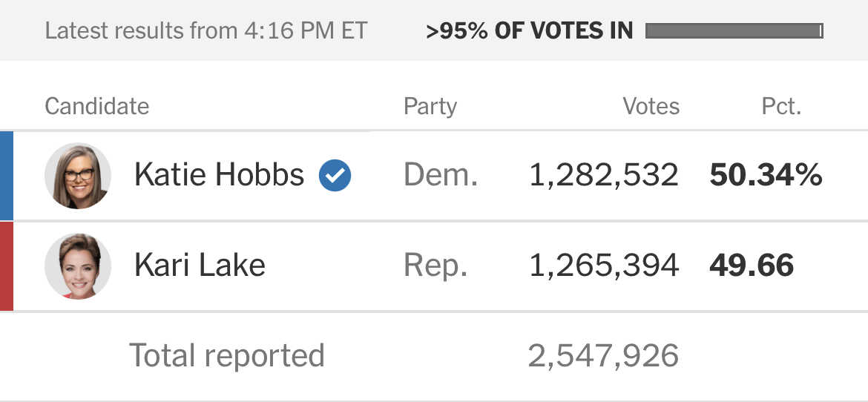Sort by the Candidate column header
Screen dimensions: 868x402
coord(97,106)
